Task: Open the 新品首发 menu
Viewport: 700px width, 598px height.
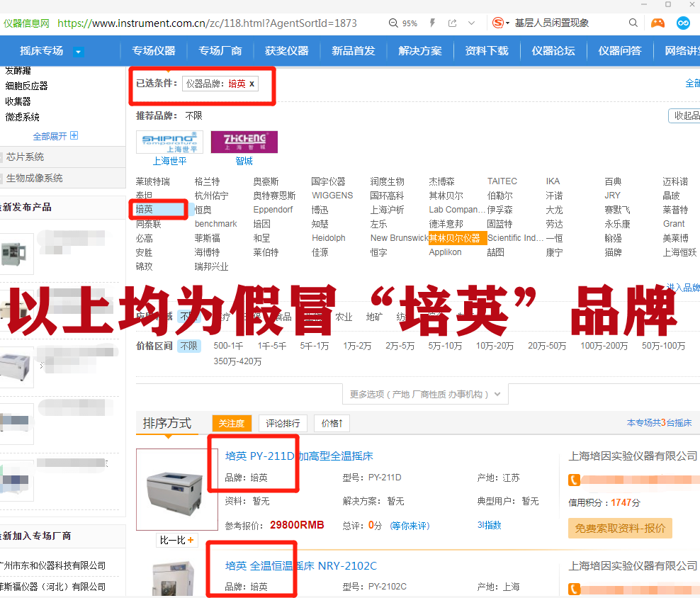Action: point(353,51)
